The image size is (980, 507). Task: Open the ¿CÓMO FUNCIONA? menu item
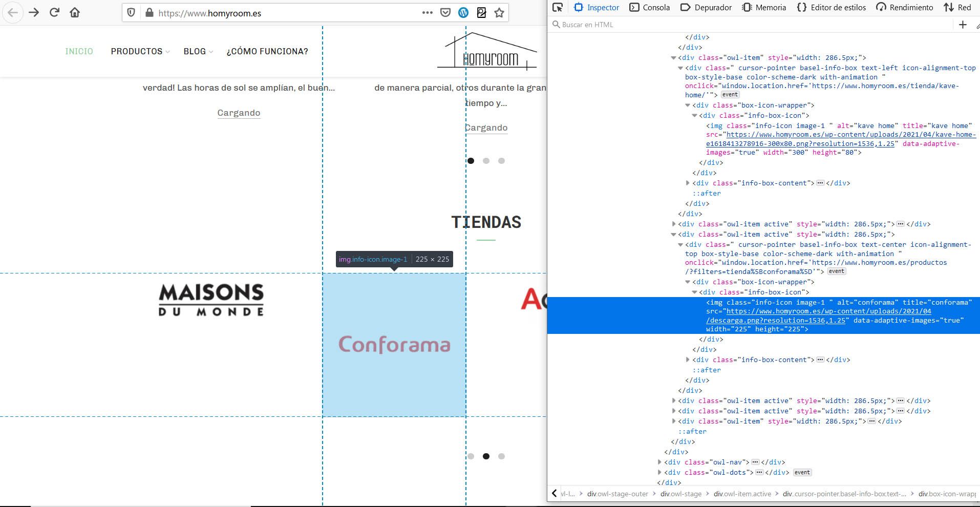point(267,51)
